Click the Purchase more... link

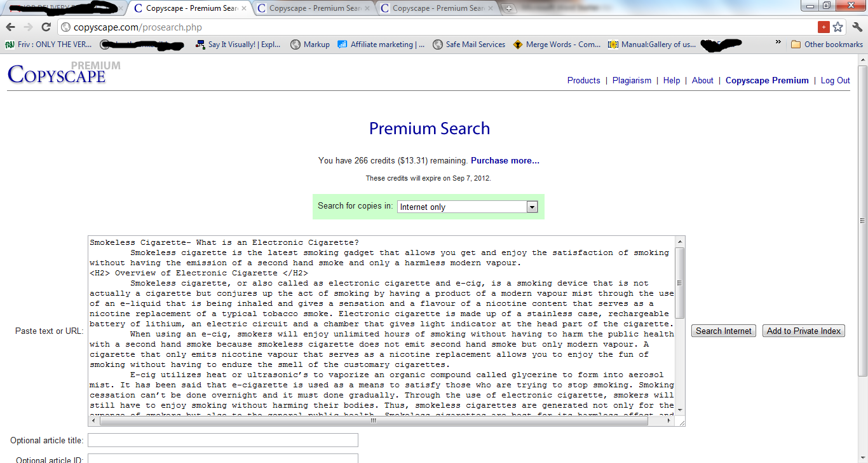point(505,161)
